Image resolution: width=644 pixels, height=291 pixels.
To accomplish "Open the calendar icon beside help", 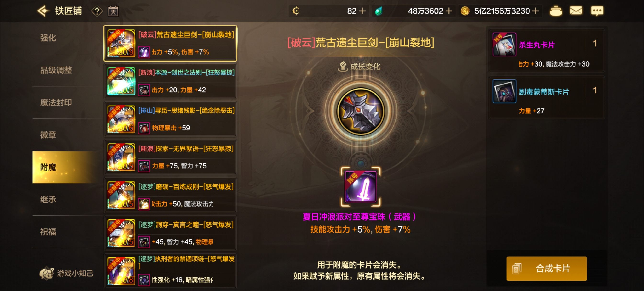I will pos(113,11).
